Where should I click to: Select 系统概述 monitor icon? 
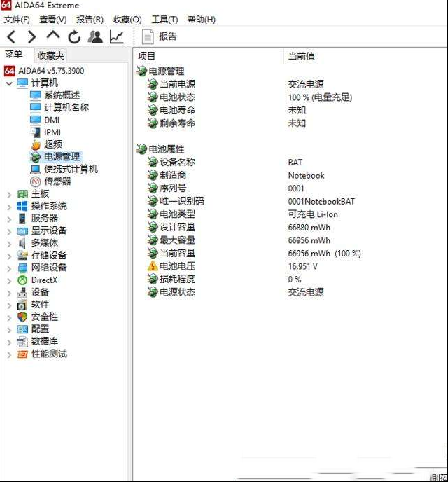[35, 95]
